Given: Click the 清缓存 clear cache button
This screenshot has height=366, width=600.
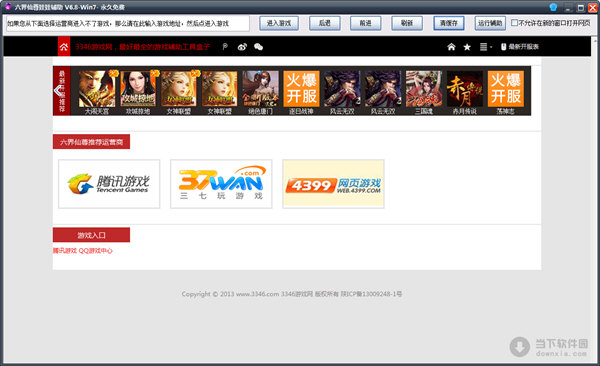Looking at the screenshot, I should [x=448, y=23].
